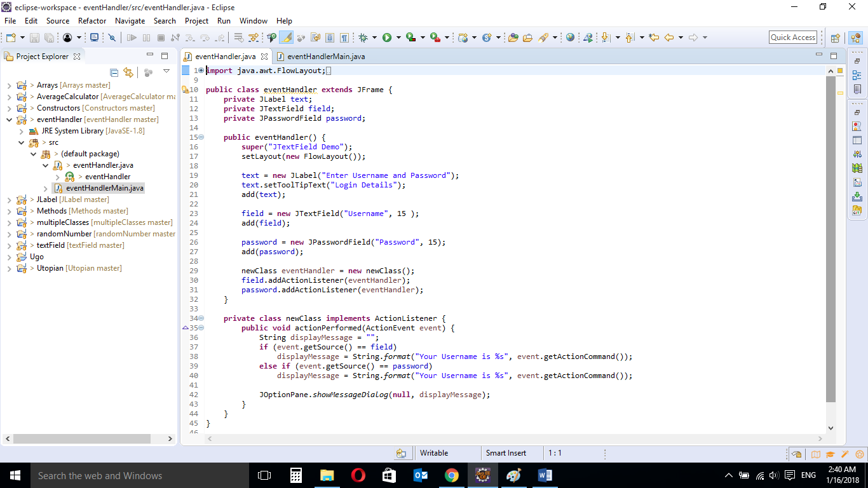Viewport: 868px width, 488px height.
Task: Click the Debug bug icon
Action: tap(363, 37)
